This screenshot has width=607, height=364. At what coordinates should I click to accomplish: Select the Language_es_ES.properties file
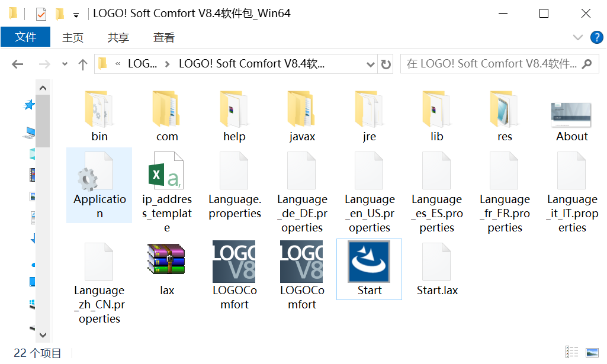point(436,192)
